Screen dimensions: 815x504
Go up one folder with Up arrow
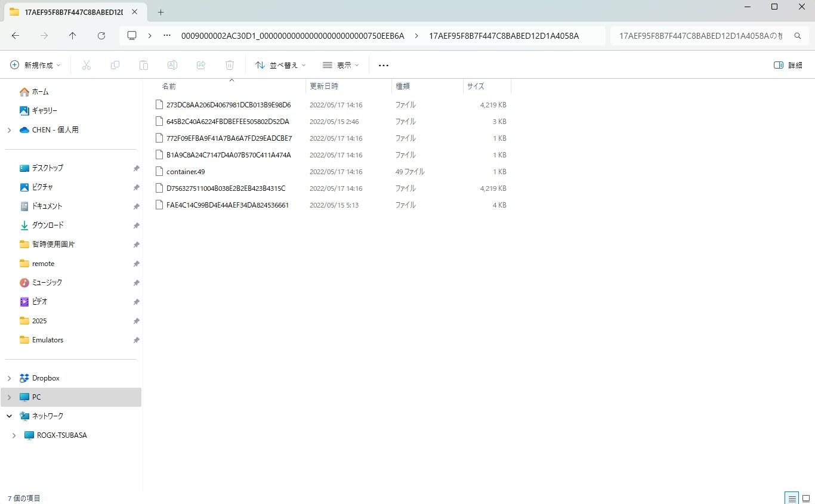[x=73, y=36]
